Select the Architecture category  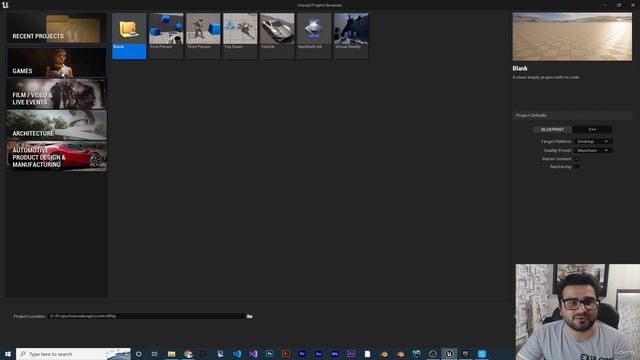[x=56, y=125]
